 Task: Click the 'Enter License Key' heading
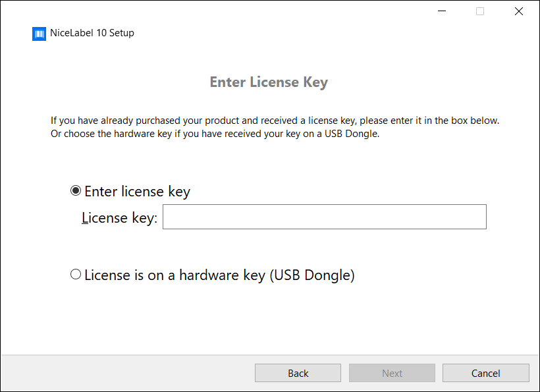[269, 82]
